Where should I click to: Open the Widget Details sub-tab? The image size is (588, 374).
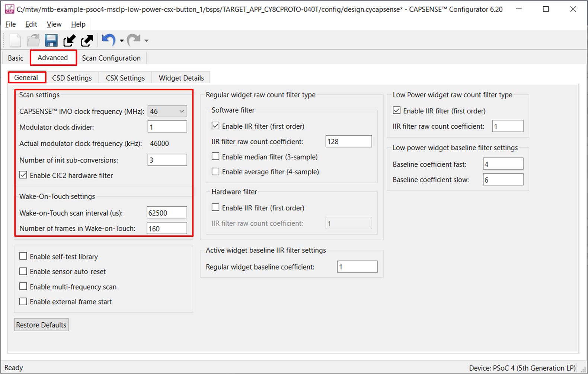181,78
